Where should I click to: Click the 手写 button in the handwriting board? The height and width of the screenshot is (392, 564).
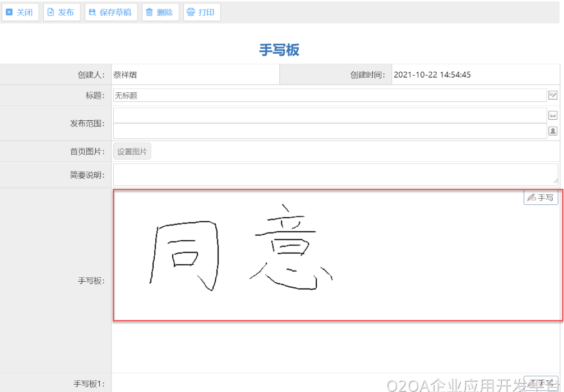coord(540,198)
